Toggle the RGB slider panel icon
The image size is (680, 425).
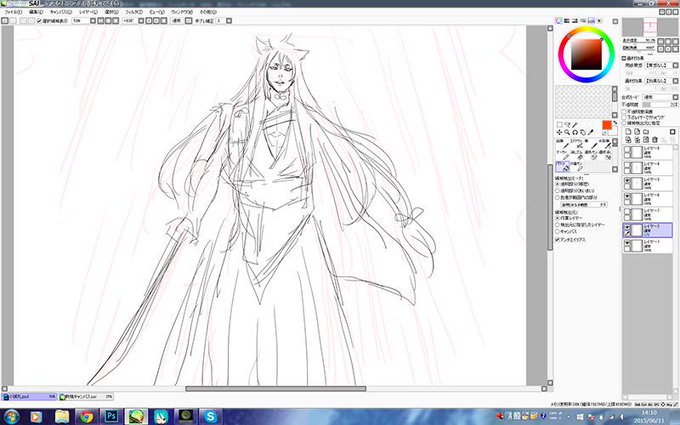pos(567,21)
